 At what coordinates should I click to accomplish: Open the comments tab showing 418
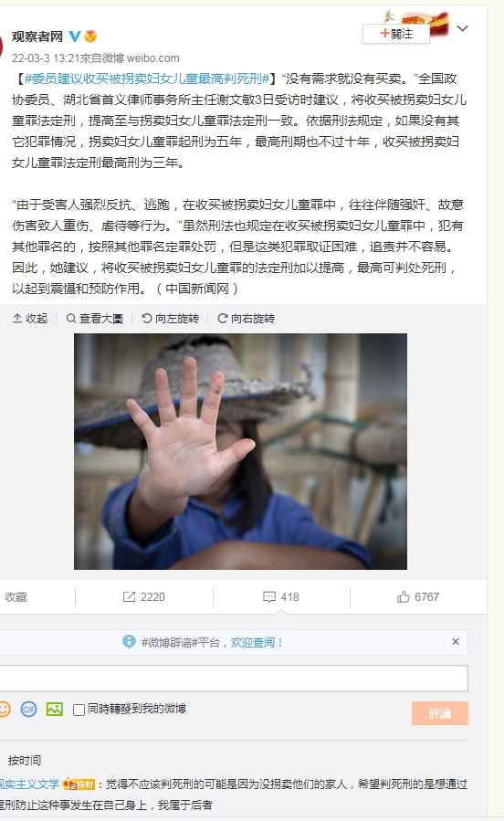coord(281,597)
